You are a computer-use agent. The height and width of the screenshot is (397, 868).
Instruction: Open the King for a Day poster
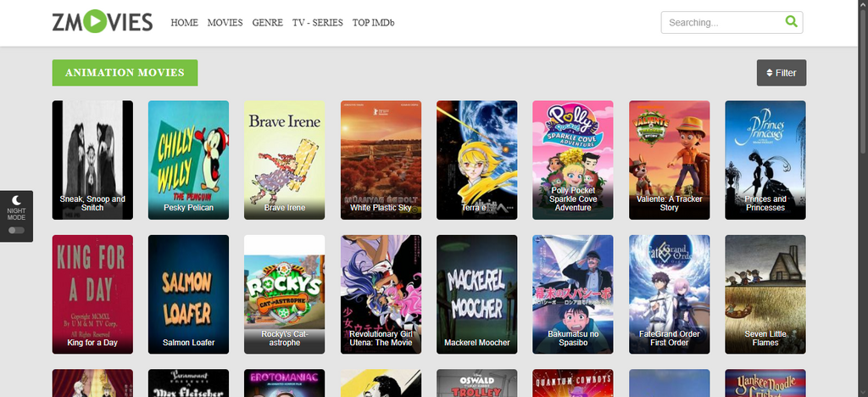click(92, 294)
